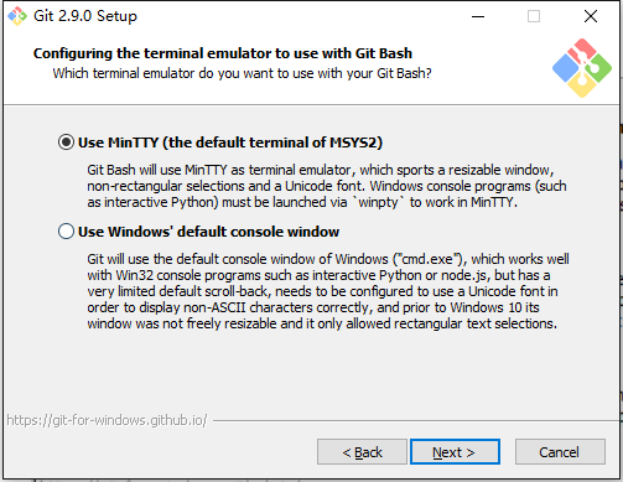624x483 pixels.
Task: Click the green diamond of the Git logo
Action: 598,68
